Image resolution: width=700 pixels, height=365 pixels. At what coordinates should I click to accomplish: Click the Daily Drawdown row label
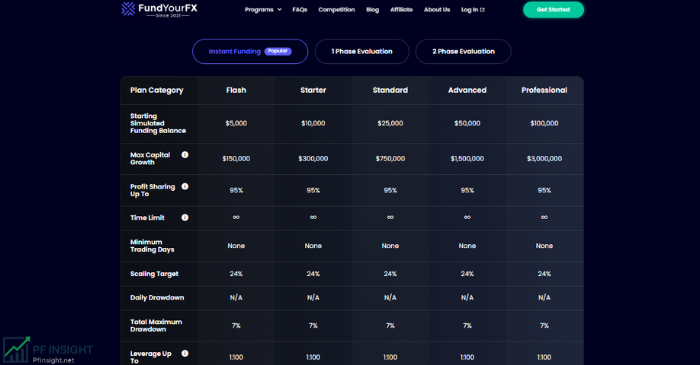157,298
